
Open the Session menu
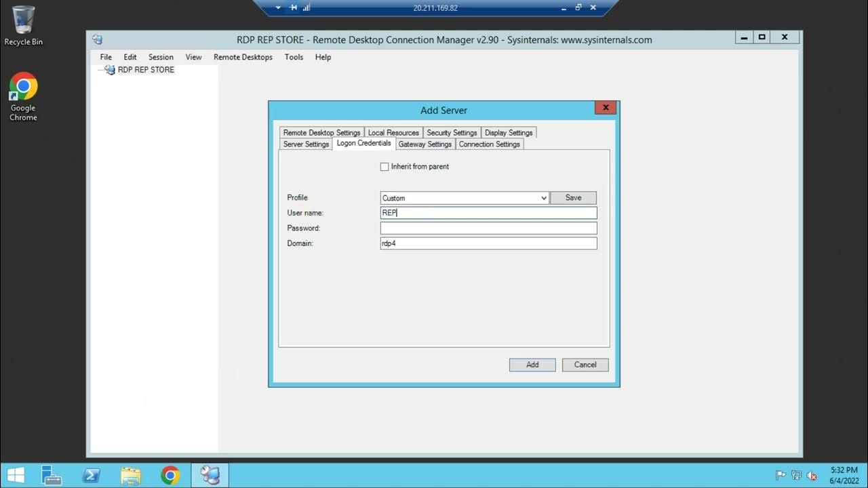point(161,57)
